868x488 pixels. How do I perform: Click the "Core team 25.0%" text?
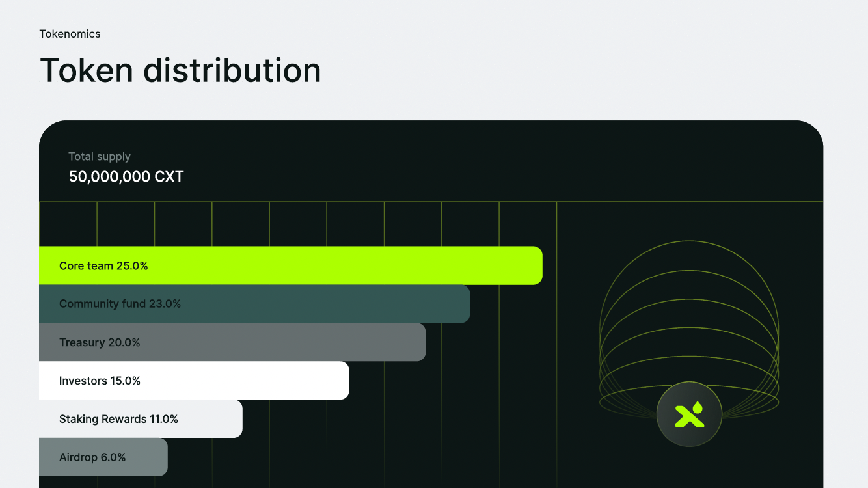pos(103,266)
